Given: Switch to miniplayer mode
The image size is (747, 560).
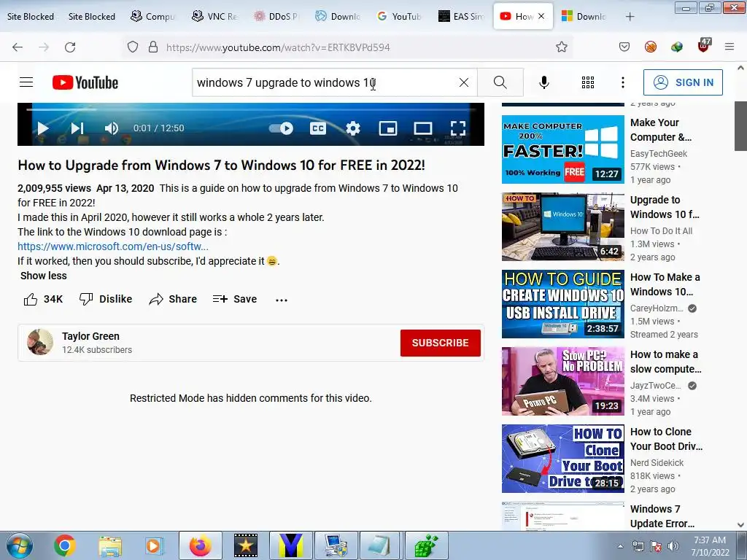Looking at the screenshot, I should 388,128.
